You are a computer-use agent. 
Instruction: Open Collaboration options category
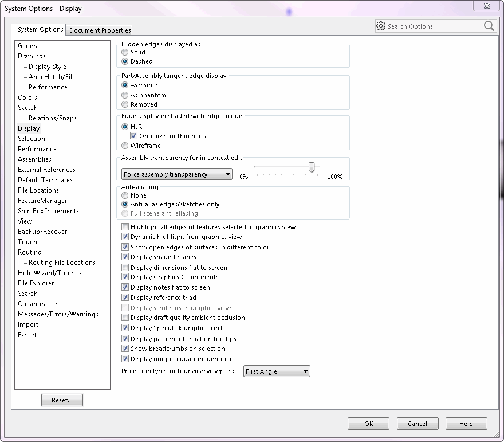click(38, 304)
